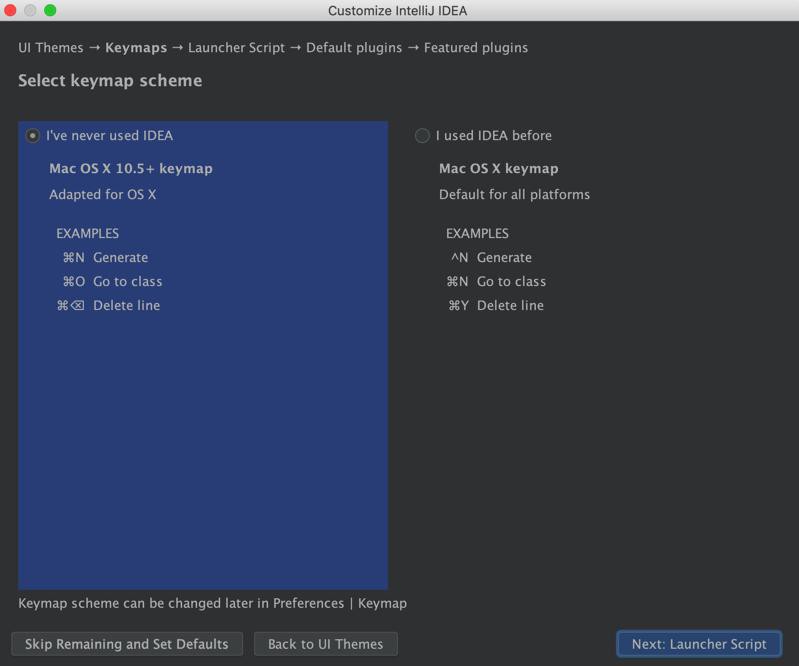Go back to UI Themes
Image resolution: width=799 pixels, height=666 pixels.
coord(326,644)
